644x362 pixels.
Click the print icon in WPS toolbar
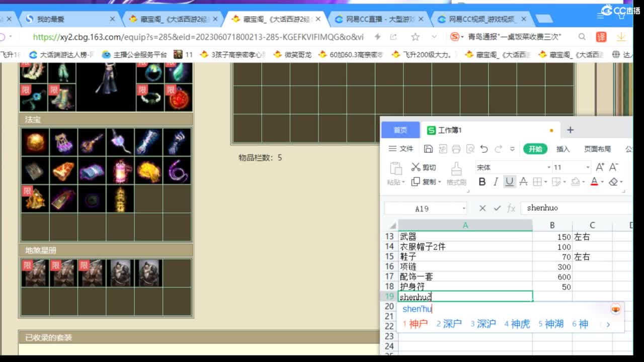tap(456, 149)
